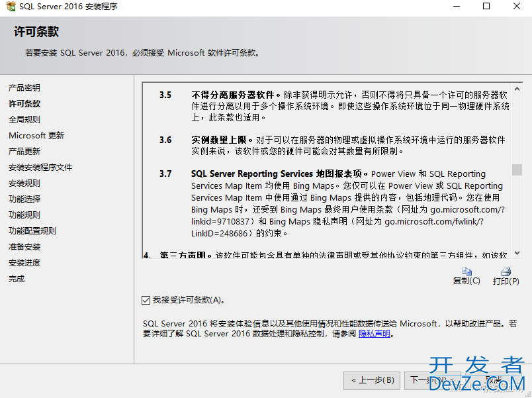
Task: Click the scroll down arrow of license text
Action: click(x=517, y=253)
